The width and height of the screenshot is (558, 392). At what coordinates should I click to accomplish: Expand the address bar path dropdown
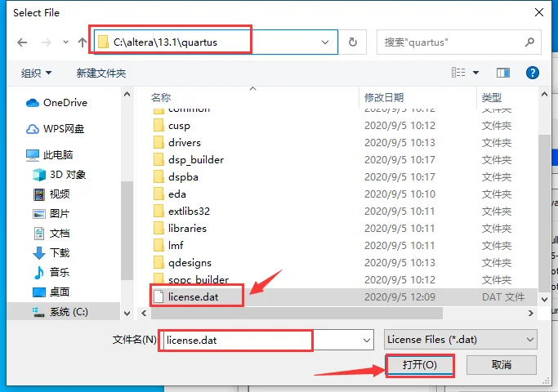tap(325, 42)
